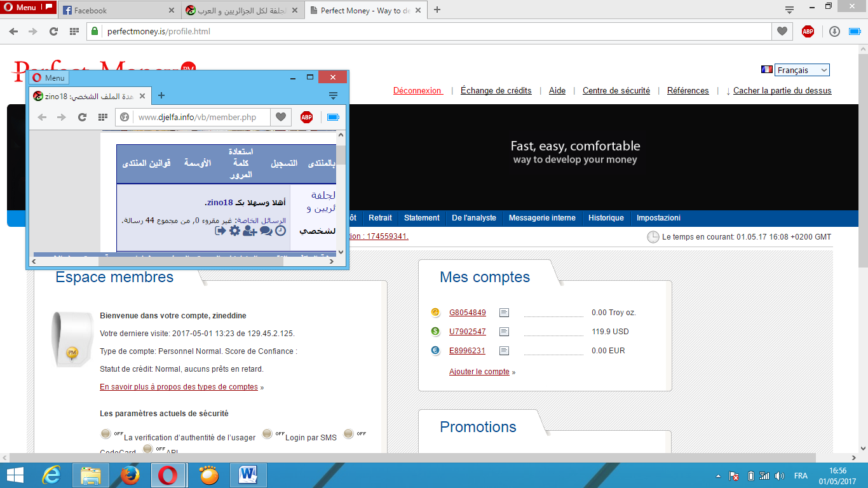Open the Impostazioni menu item

point(658,218)
